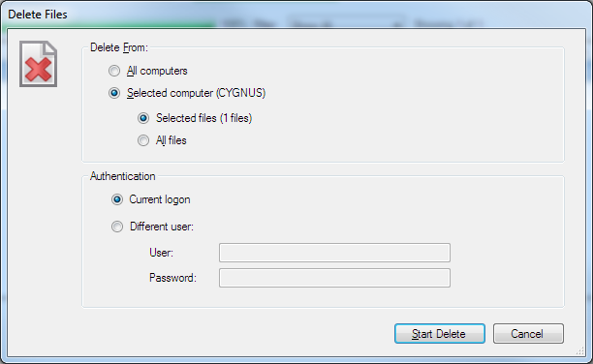Click the 'Selected computer (CYGNUS)' label text
The image size is (593, 364).
click(197, 93)
